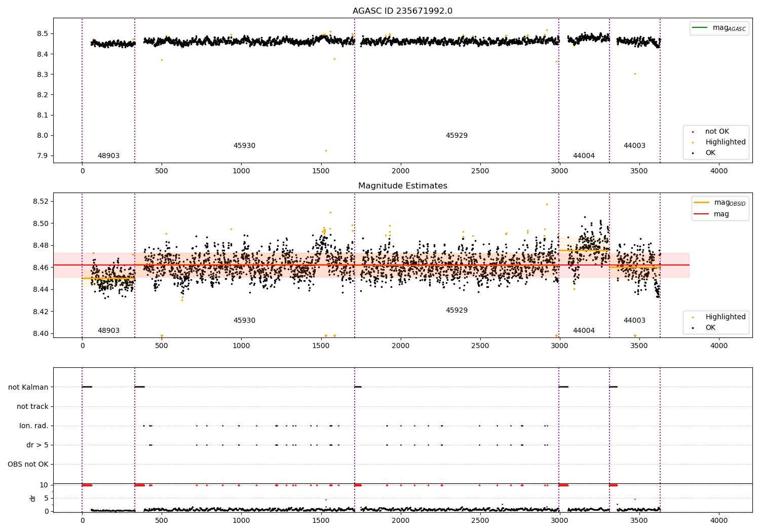Click x-axis tick 3500 under the Magnitude Estimates plot
This screenshot has height=532, width=760.
[x=639, y=346]
